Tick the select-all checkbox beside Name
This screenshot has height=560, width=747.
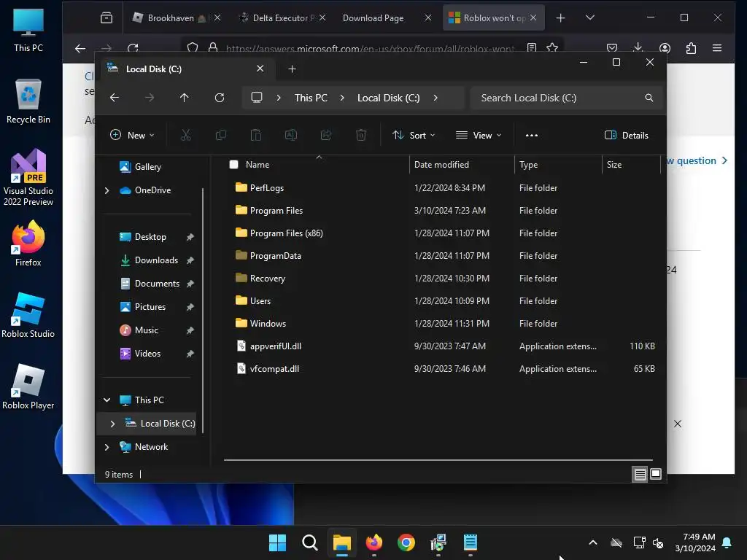(233, 165)
